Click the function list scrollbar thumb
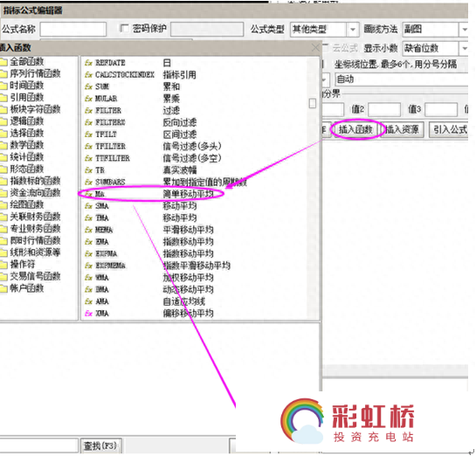 point(313,104)
